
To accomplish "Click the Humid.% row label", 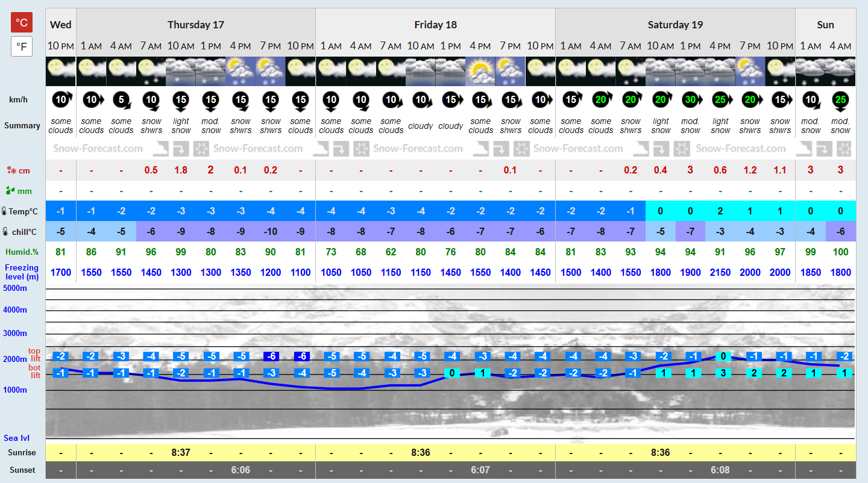I will coord(22,252).
